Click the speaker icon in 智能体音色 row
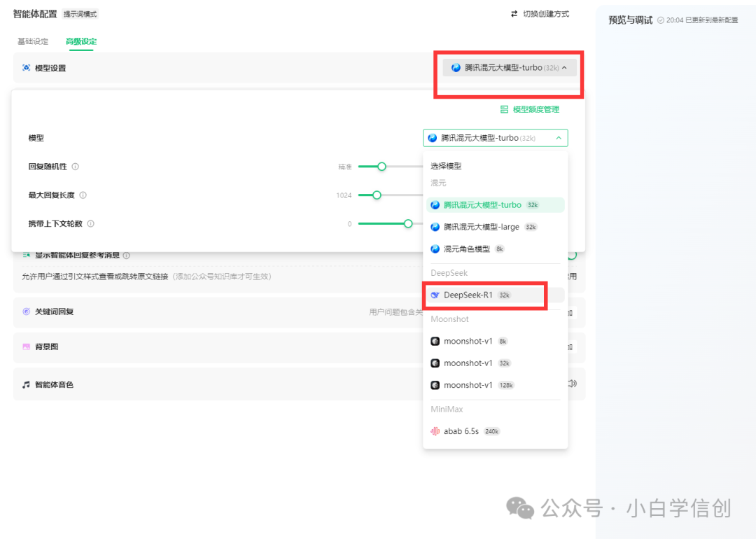 tap(573, 384)
